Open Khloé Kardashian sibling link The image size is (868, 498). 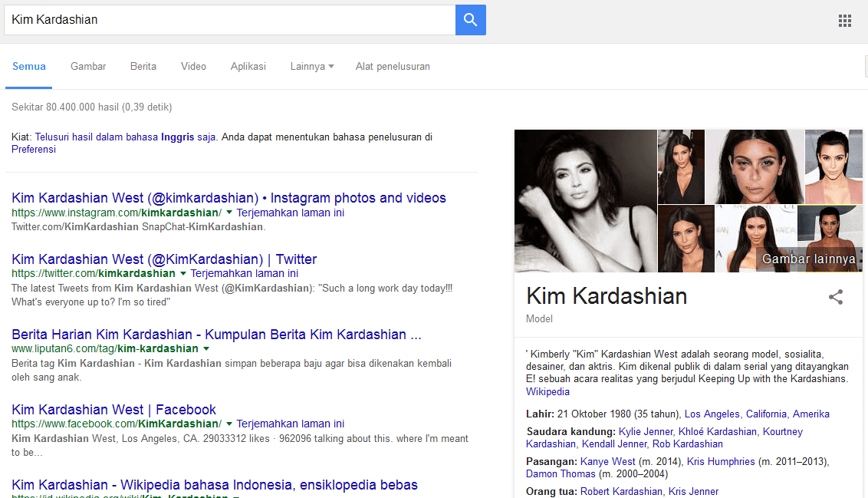click(718, 431)
